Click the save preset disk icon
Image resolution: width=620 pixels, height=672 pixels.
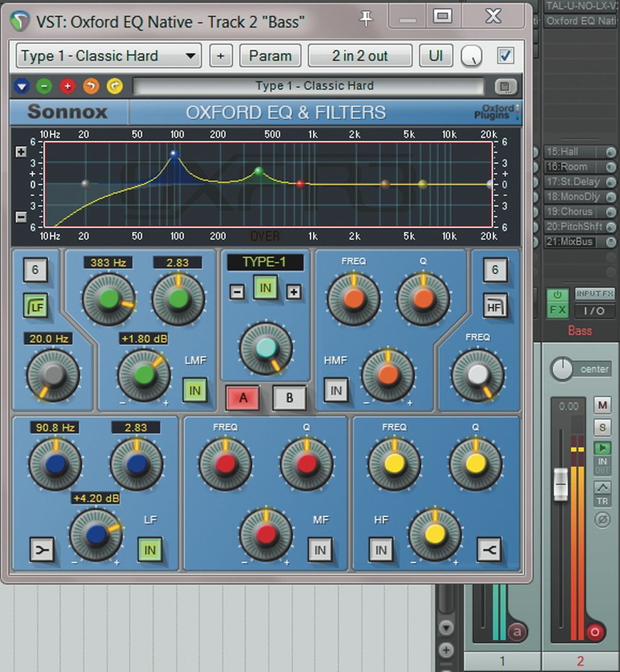pyautogui.click(x=505, y=87)
